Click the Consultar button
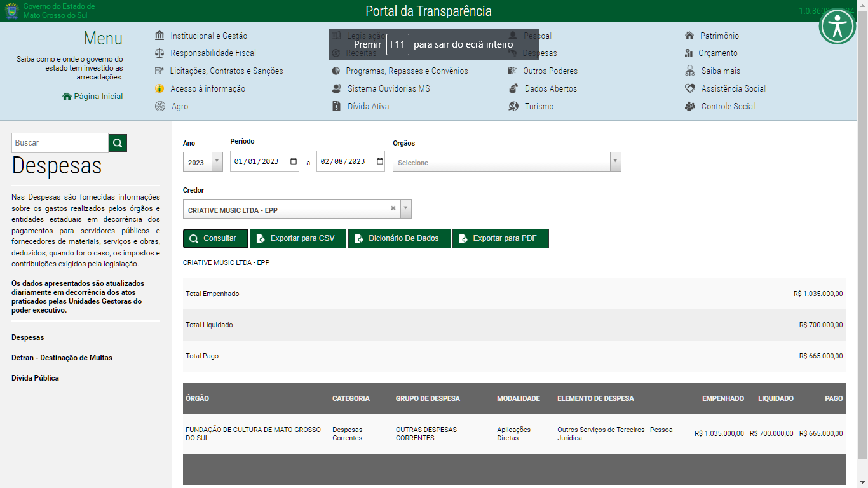The height and width of the screenshot is (488, 868). 215,238
